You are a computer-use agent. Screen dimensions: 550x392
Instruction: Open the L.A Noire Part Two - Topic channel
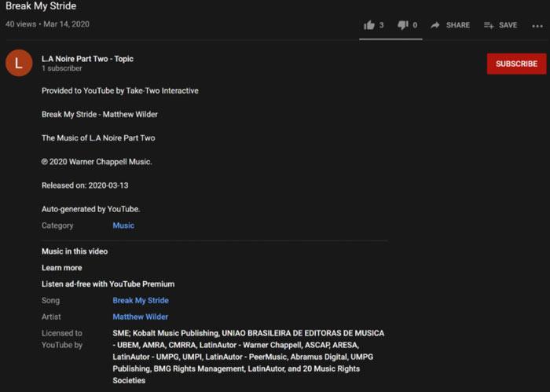point(87,59)
